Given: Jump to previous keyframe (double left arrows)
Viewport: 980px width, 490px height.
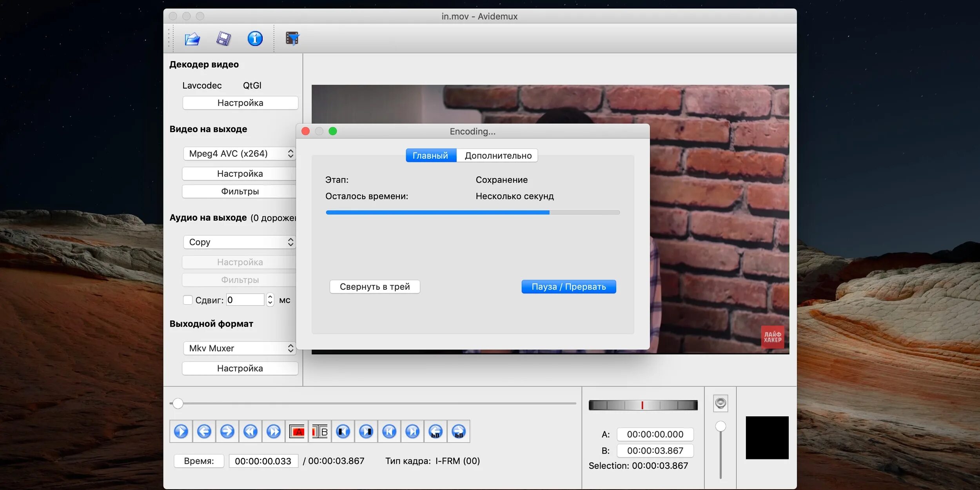Looking at the screenshot, I should click(250, 432).
